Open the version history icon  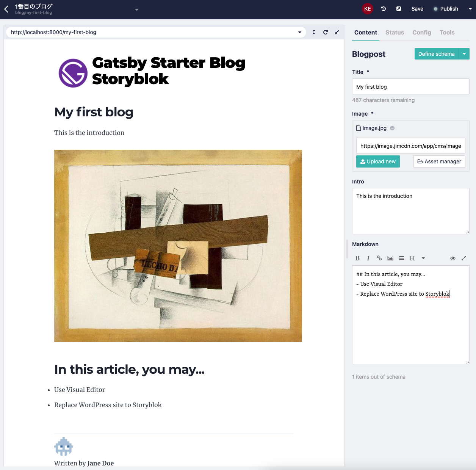(384, 9)
